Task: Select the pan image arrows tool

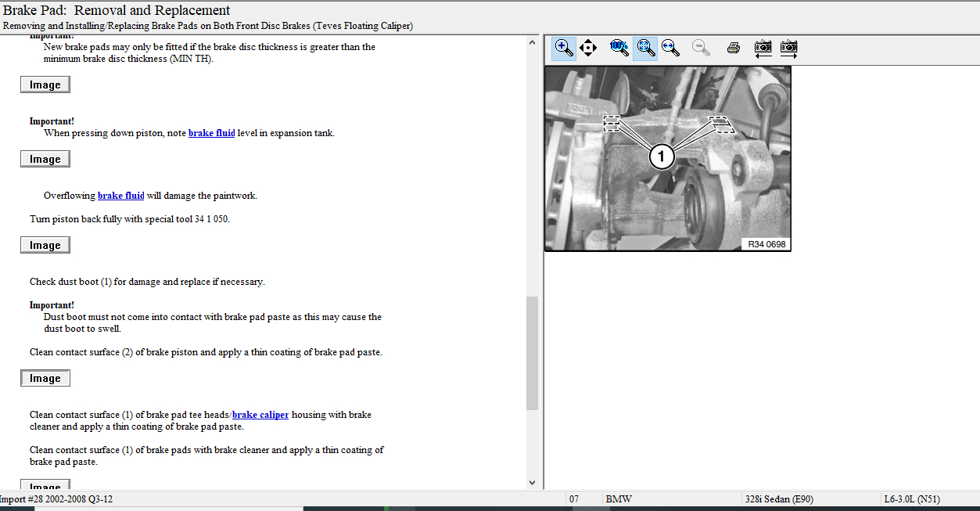Action: click(x=588, y=48)
